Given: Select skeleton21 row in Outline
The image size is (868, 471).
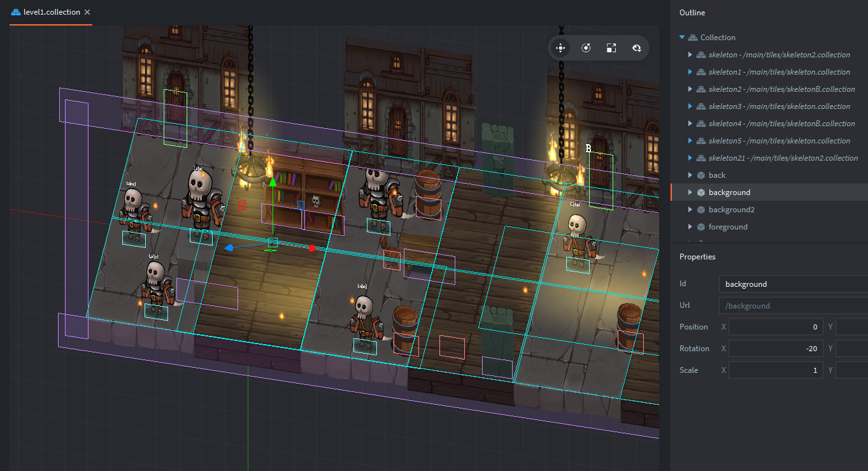Looking at the screenshot, I should pos(769,158).
